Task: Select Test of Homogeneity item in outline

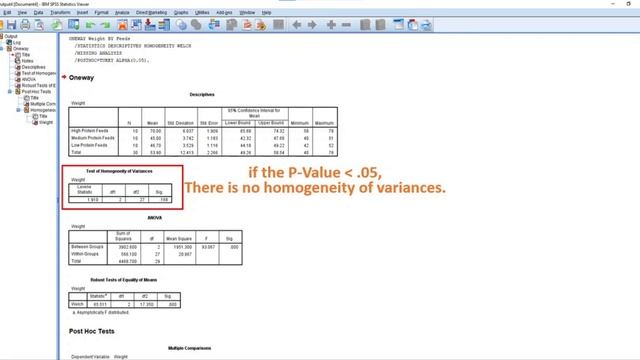Action: (39, 73)
